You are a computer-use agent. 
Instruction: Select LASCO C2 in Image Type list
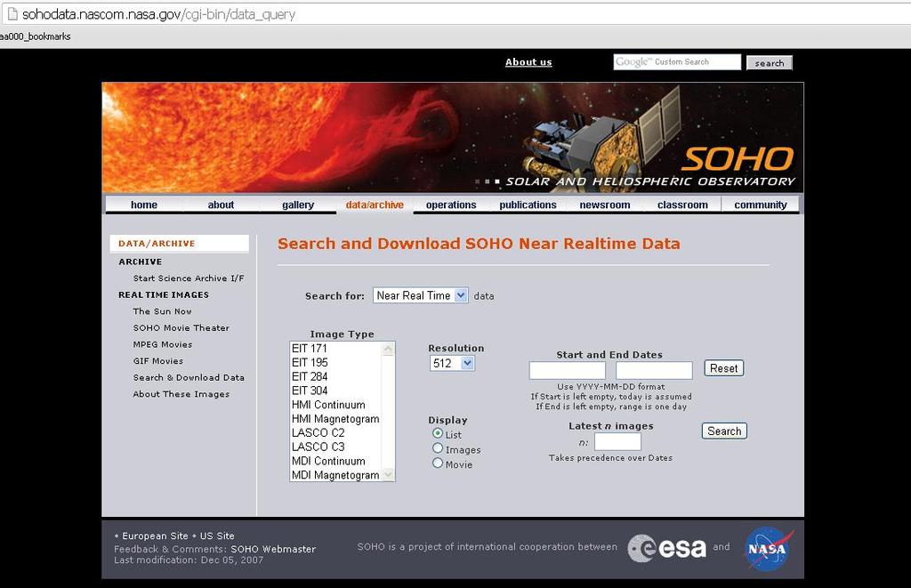(x=335, y=433)
